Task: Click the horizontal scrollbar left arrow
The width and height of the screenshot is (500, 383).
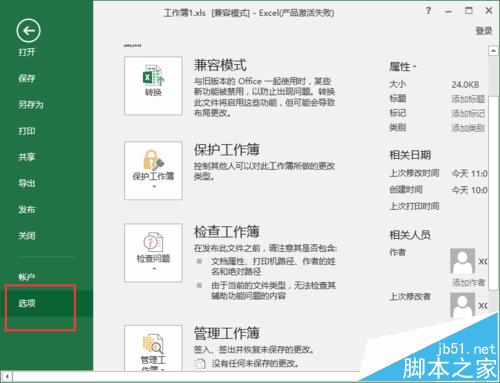Action: 7,377
